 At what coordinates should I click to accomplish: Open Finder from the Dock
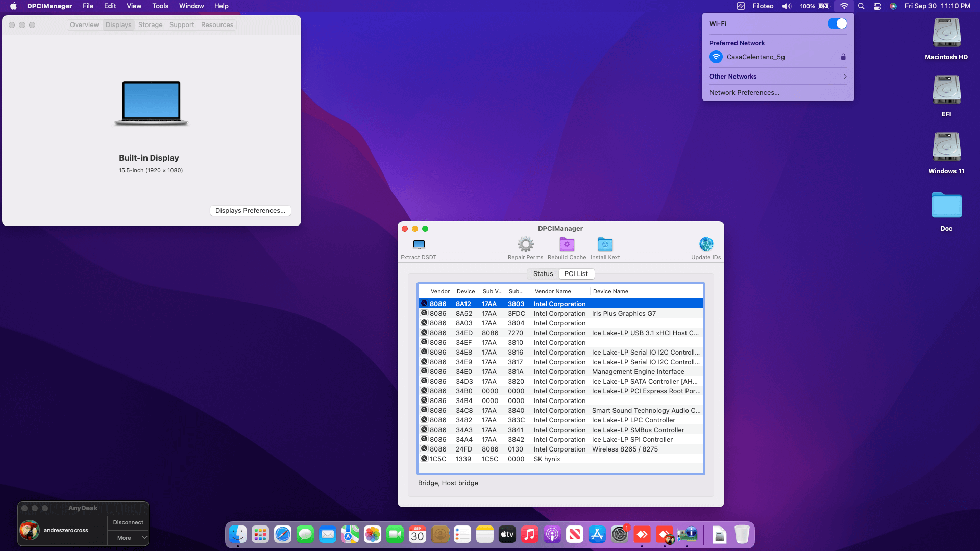(x=238, y=534)
